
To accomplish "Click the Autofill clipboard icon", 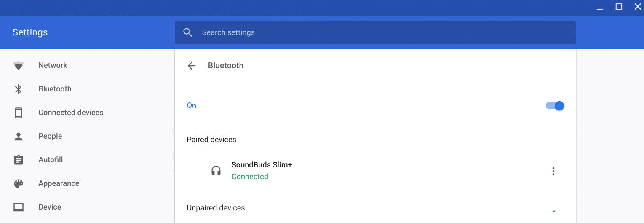I will click(19, 160).
